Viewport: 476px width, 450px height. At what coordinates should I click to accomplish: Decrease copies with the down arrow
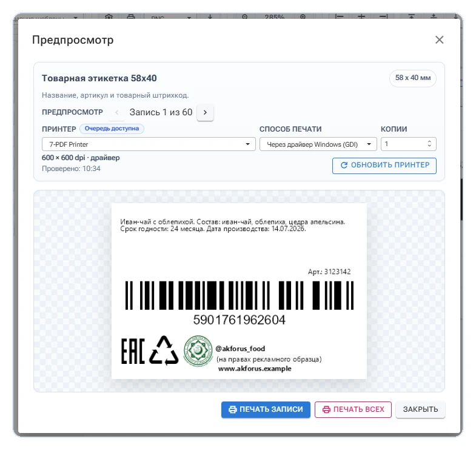tap(429, 146)
